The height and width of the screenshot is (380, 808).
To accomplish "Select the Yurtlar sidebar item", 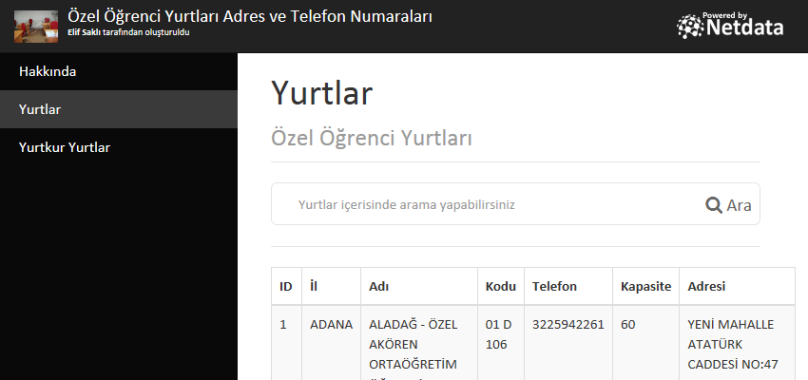I will 119,109.
